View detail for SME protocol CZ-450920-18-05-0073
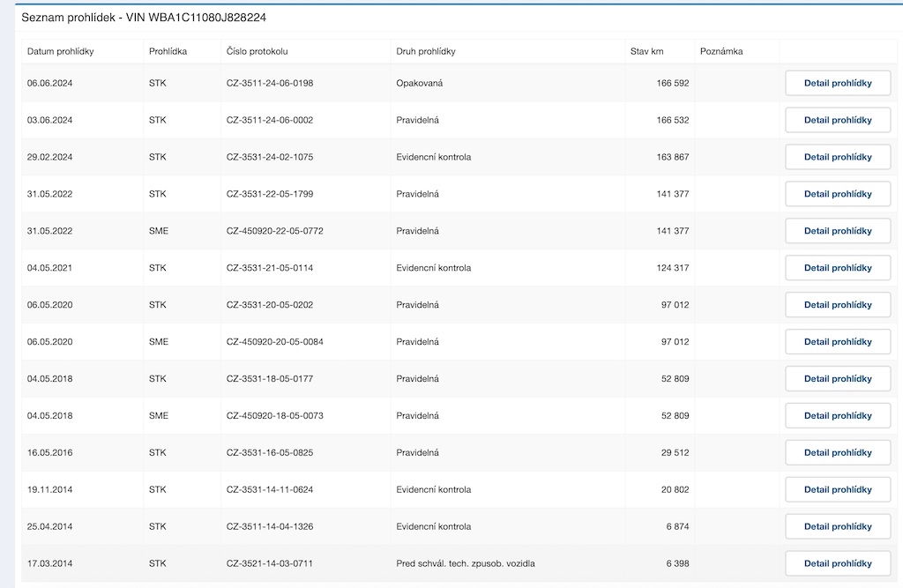The height and width of the screenshot is (588, 903). pos(838,416)
